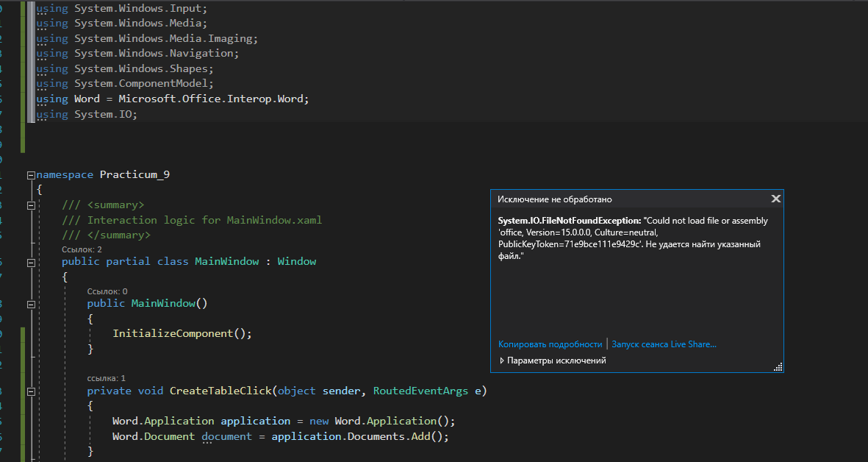Click the InitializeComponent method call
The height and width of the screenshot is (462, 868).
pos(173,333)
